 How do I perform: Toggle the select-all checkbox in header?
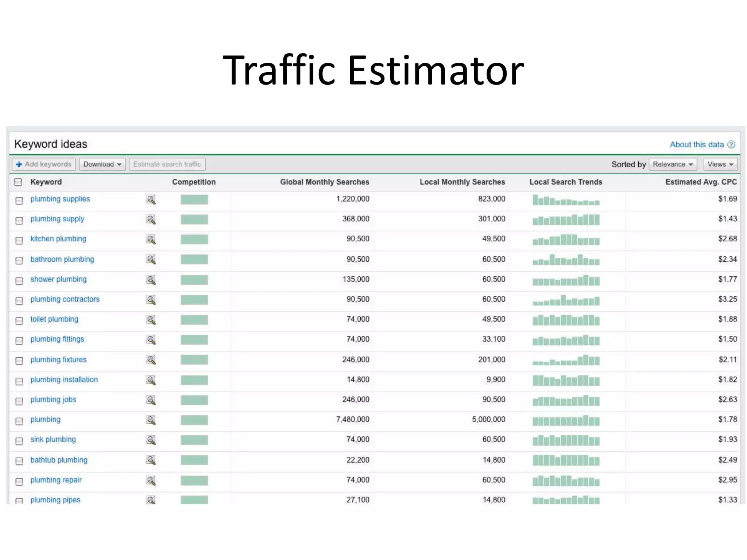coord(18,182)
